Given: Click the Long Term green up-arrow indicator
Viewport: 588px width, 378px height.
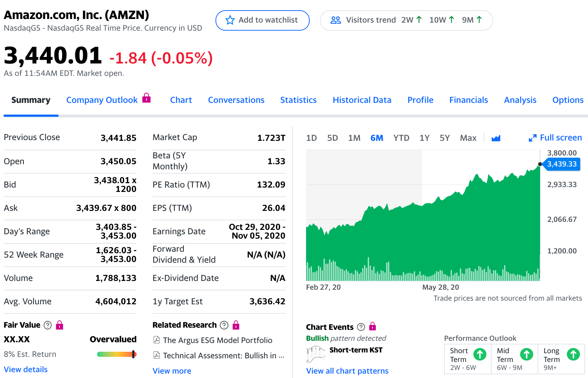Looking at the screenshot, I should tap(573, 354).
